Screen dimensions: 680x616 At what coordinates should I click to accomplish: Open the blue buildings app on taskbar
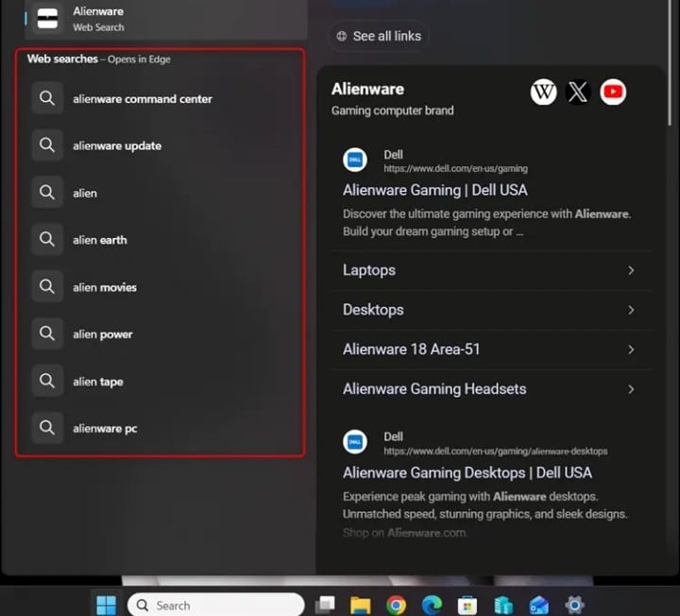point(503,605)
